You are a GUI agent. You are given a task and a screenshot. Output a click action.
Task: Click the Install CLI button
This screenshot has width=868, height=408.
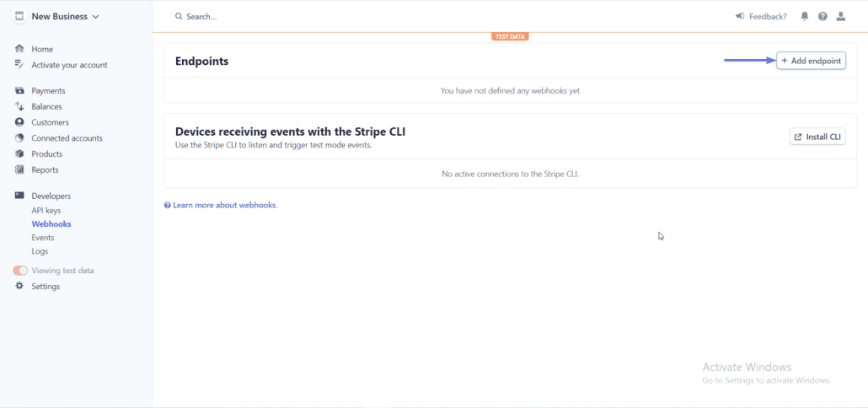tap(817, 137)
